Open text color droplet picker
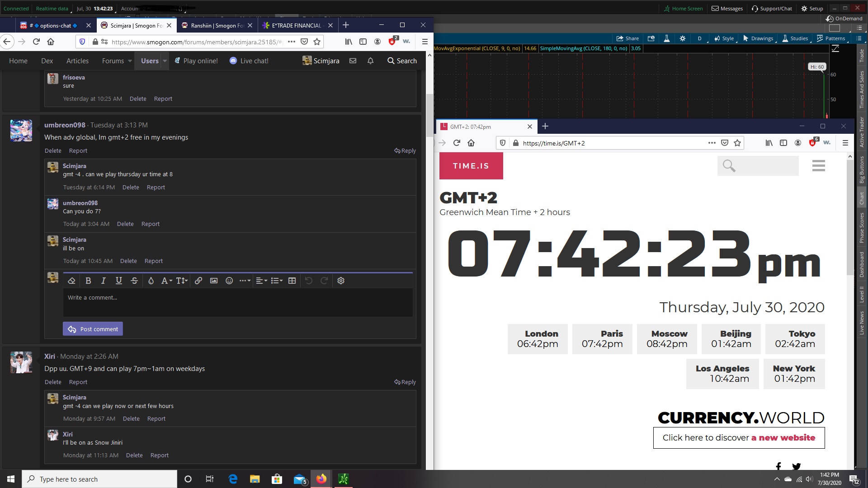Viewport: 868px width, 488px height. point(151,281)
